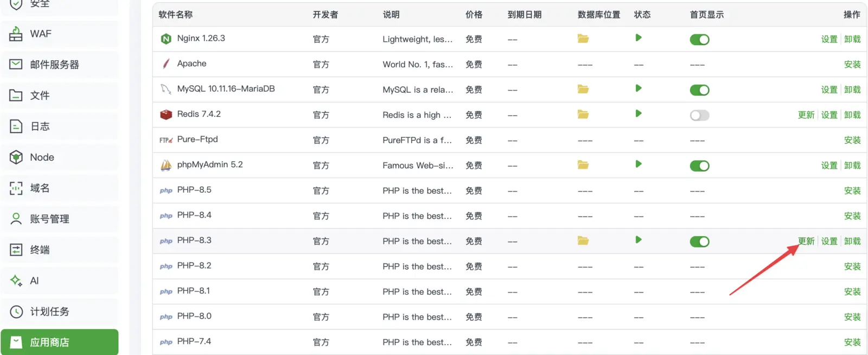Install Pure-Ftpd via 安装 link

pyautogui.click(x=852, y=140)
